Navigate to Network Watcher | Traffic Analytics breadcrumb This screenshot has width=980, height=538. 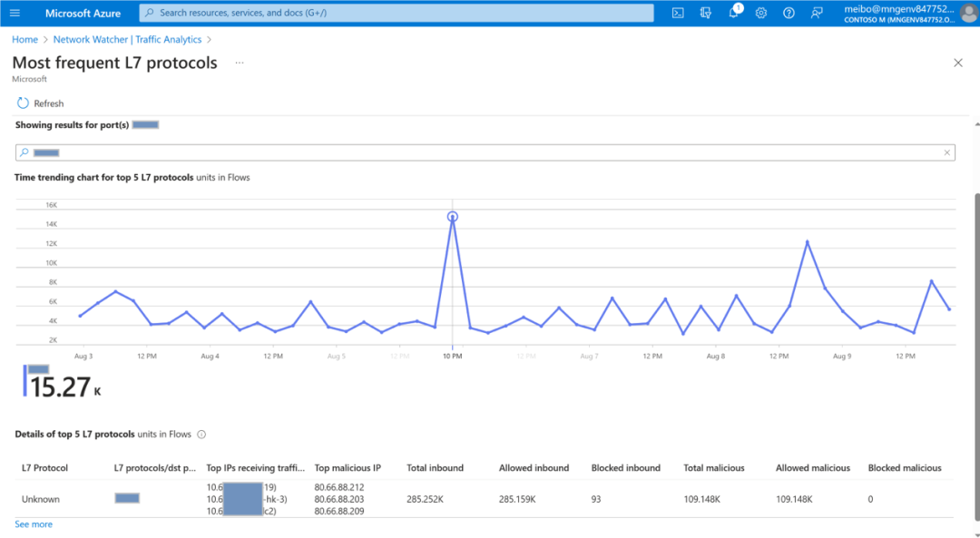(x=127, y=40)
